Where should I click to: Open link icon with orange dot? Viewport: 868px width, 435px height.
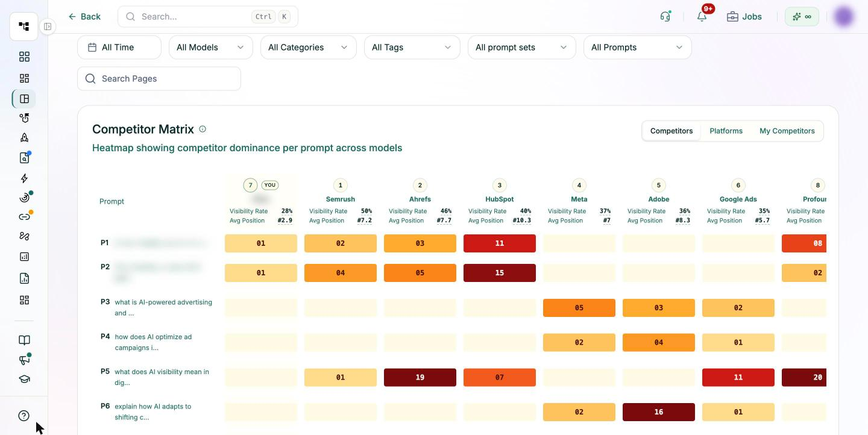click(x=24, y=217)
